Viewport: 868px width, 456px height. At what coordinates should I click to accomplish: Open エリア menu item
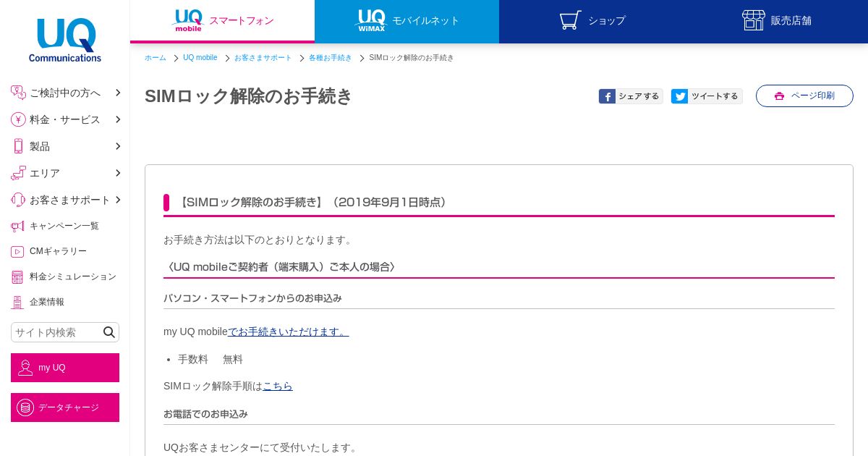[65, 173]
